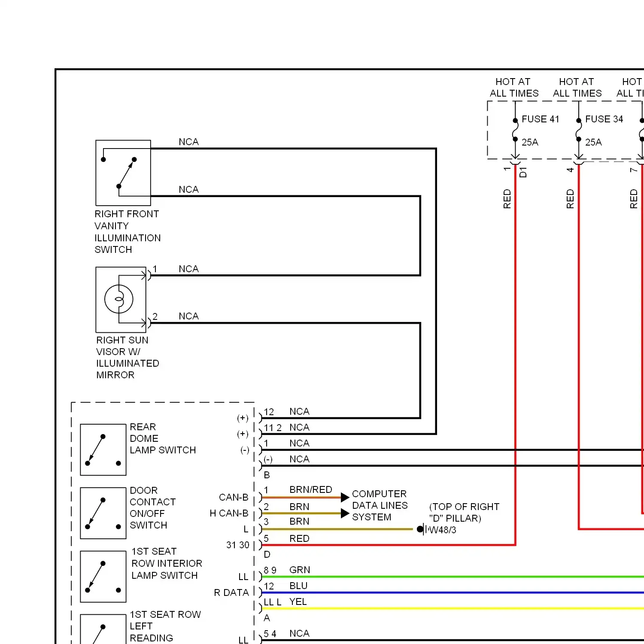The height and width of the screenshot is (644, 644).
Task: Click the Right Front Vanity Illumination Switch symbol
Action: [x=123, y=173]
